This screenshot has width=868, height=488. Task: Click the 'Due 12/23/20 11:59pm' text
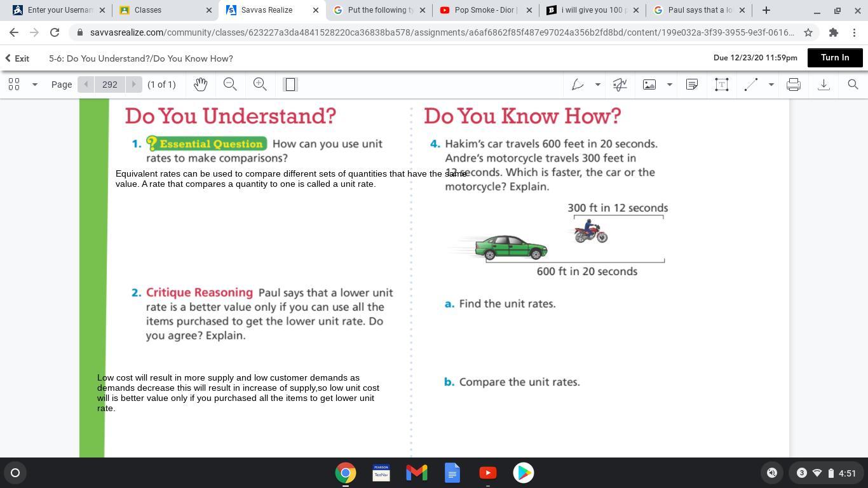(x=756, y=58)
